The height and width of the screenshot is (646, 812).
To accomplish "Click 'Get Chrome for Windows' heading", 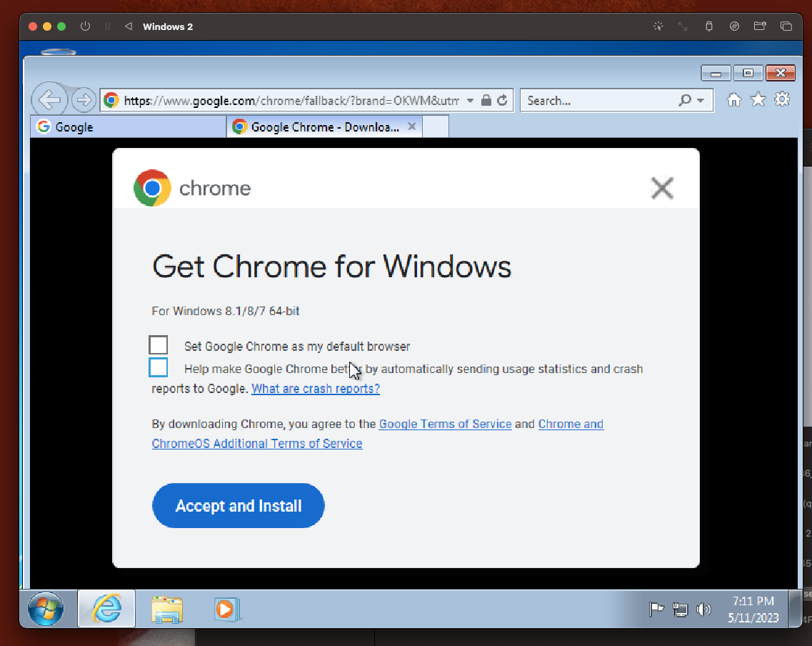I will [331, 267].
